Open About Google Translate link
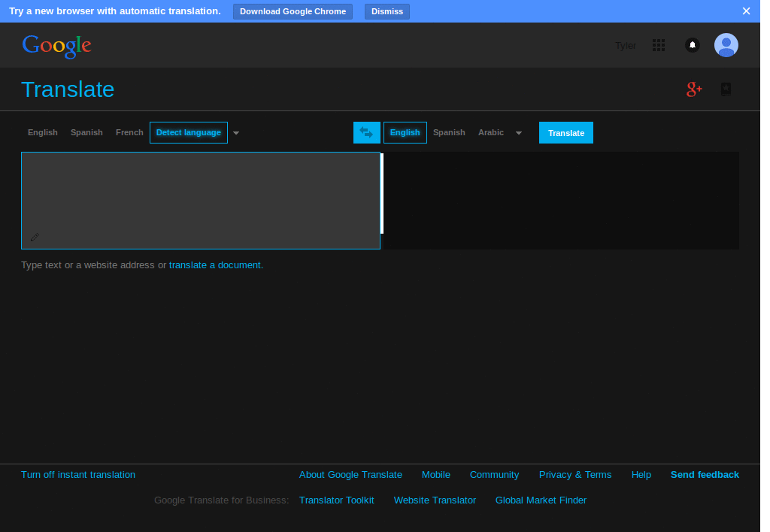The image size is (770, 532). [x=350, y=475]
